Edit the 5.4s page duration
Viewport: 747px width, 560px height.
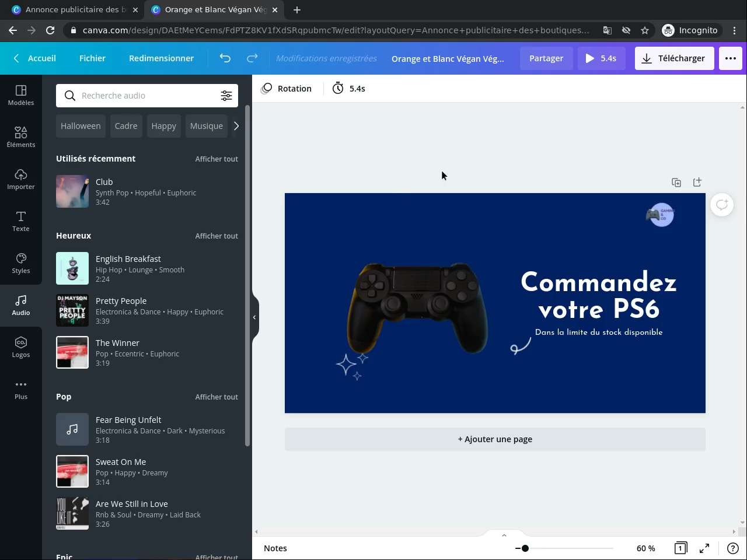pyautogui.click(x=349, y=89)
